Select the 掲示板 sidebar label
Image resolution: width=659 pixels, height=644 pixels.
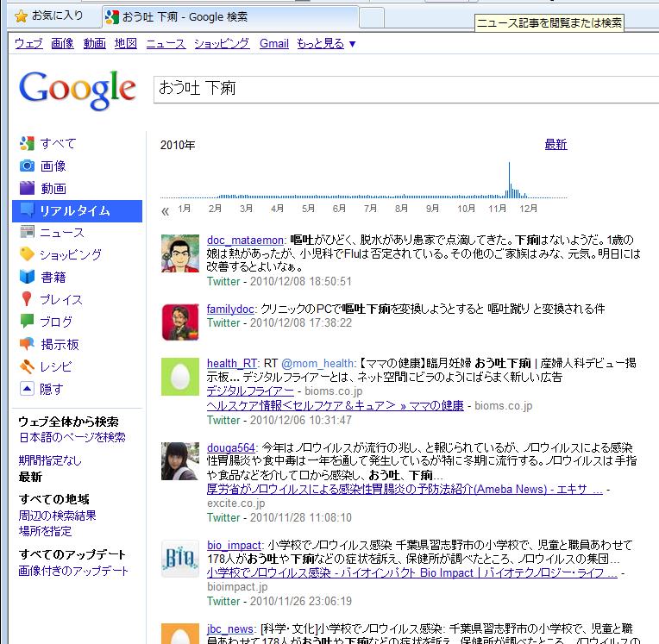point(60,345)
